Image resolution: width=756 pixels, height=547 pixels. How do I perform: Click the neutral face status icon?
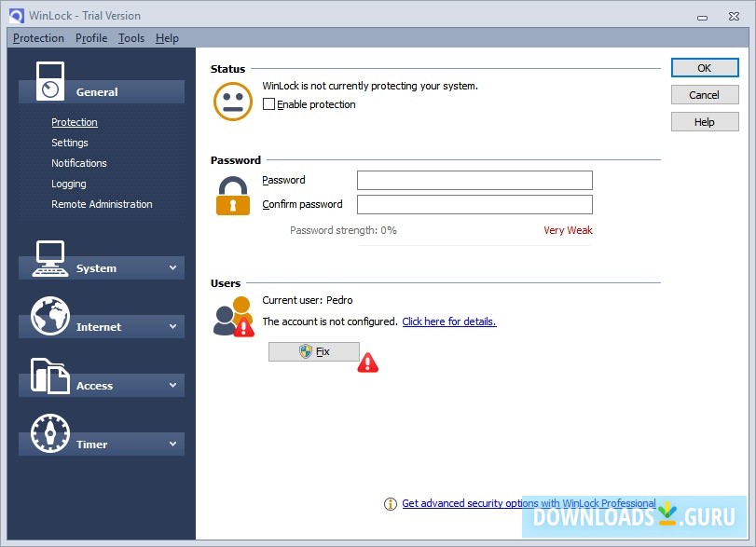(x=233, y=102)
